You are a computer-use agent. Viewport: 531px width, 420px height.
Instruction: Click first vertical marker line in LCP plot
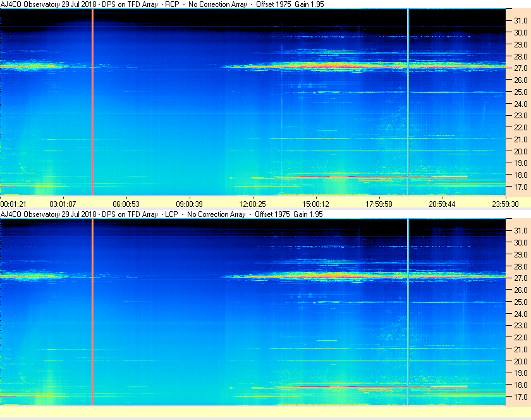(92, 312)
